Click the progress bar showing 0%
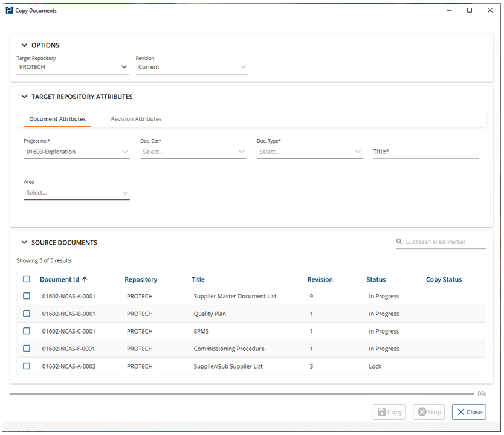Screen dimensions: 504x435 242,393
